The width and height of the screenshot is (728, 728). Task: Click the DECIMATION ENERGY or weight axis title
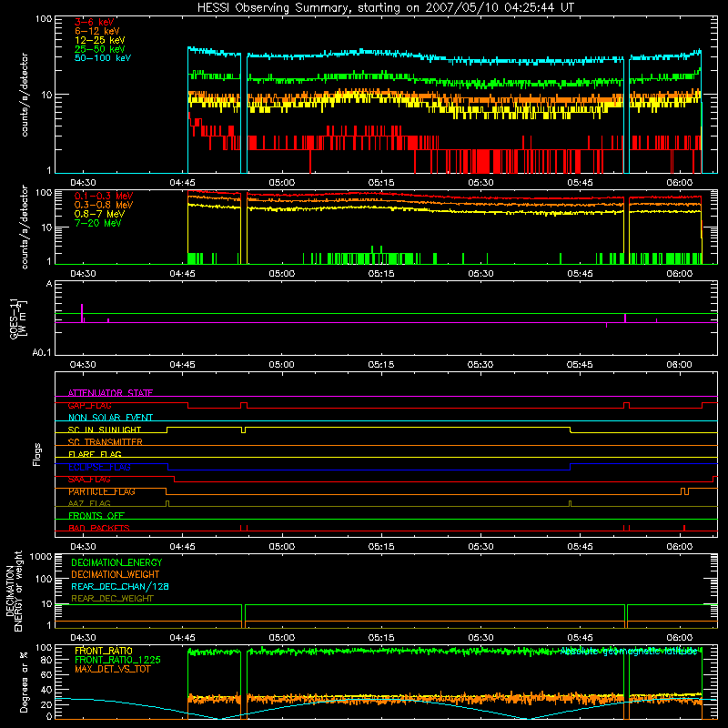(14, 591)
